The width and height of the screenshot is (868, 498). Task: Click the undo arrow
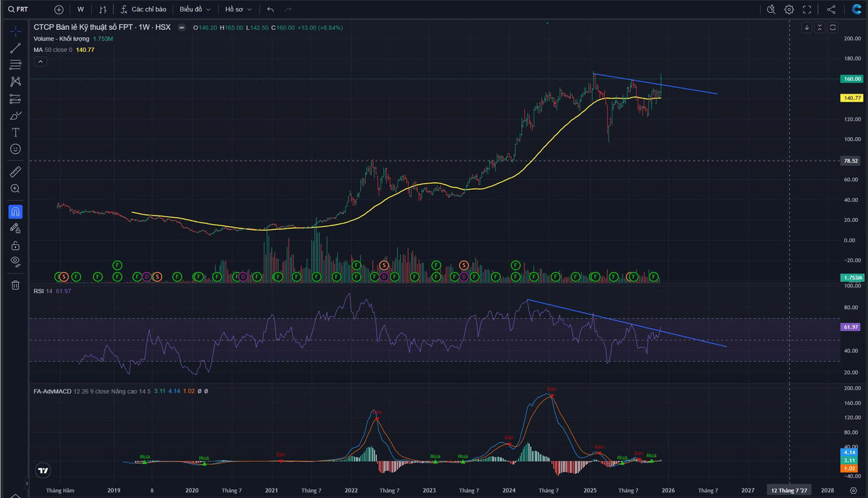271,9
